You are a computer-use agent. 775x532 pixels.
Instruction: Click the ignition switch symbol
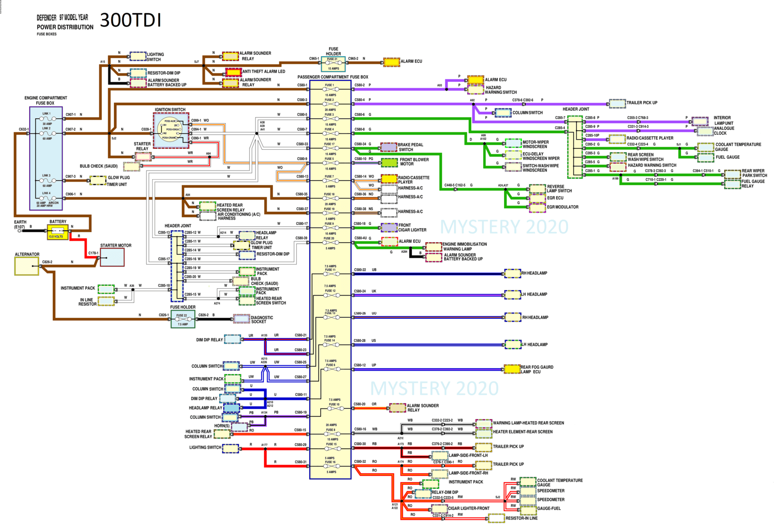(x=171, y=130)
